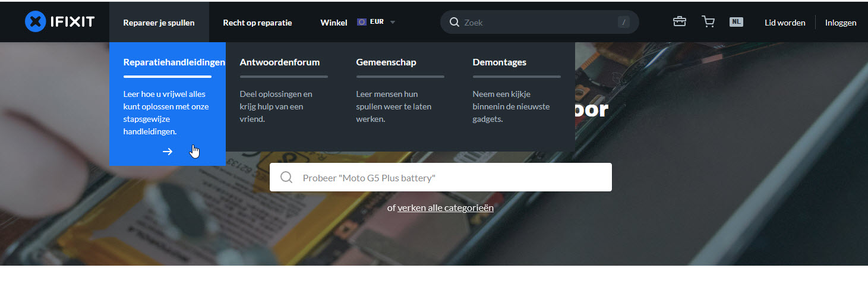Image resolution: width=868 pixels, height=296 pixels.
Task: Click the magnifier icon in hero search box
Action: click(286, 177)
